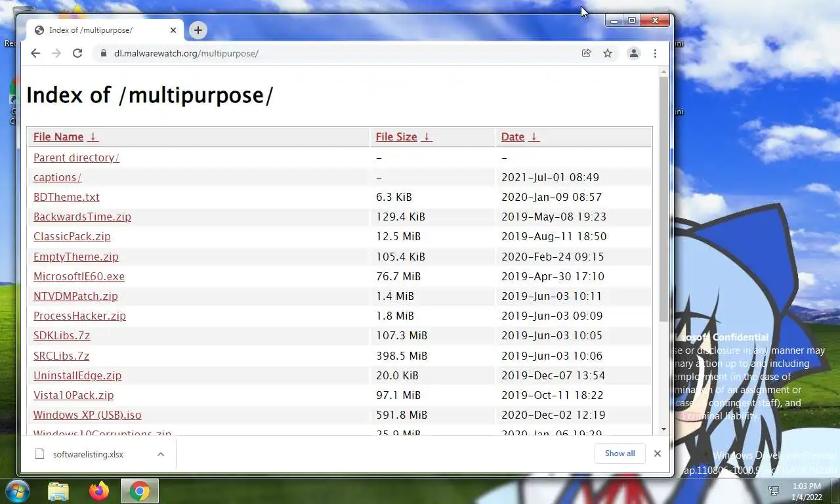This screenshot has width=840, height=504.
Task: Open the Chrome profile avatar icon
Action: [x=634, y=53]
